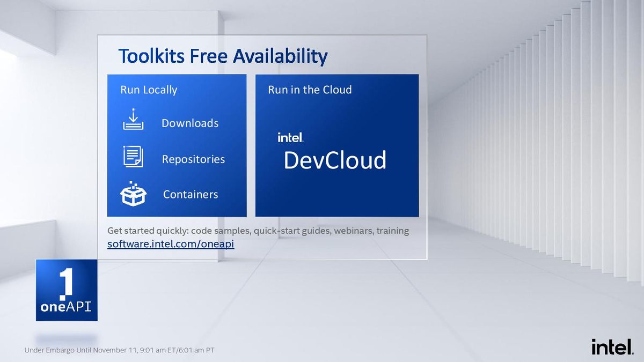Click the DevCloud text
Screen dimensions: 644x362
pyautogui.click(x=335, y=160)
